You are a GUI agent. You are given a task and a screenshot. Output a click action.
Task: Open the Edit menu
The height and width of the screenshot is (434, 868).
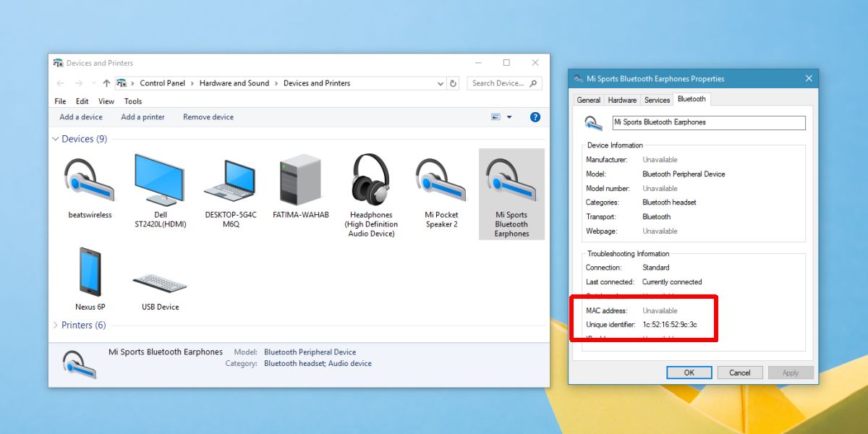point(82,101)
